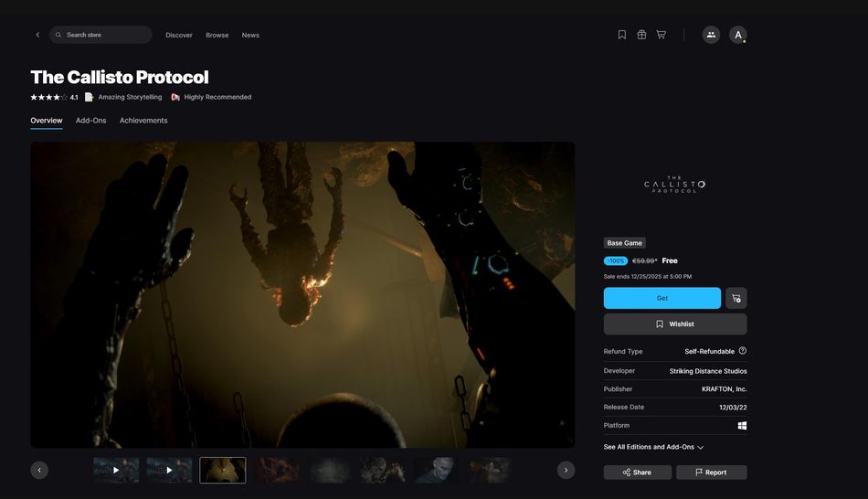Select the eighth partially dimmed thumbnail
The width and height of the screenshot is (868, 499).
(x=490, y=470)
